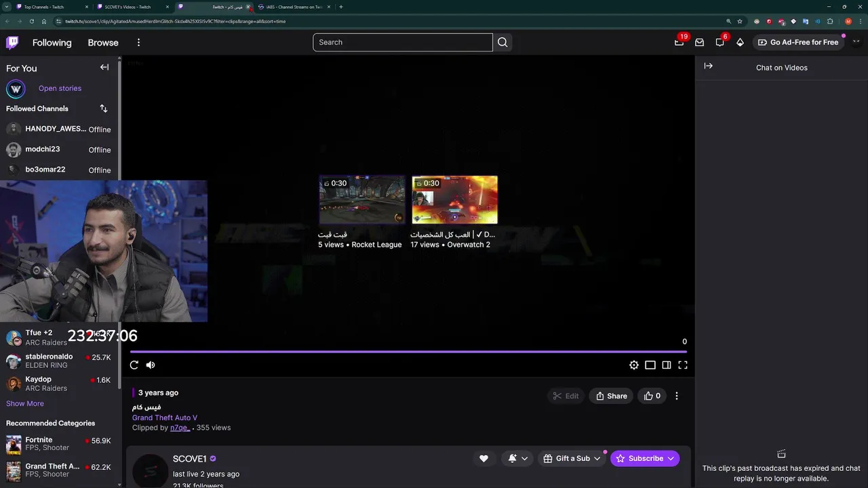Open more options beside Like button
868x488 pixels.
coord(676,396)
